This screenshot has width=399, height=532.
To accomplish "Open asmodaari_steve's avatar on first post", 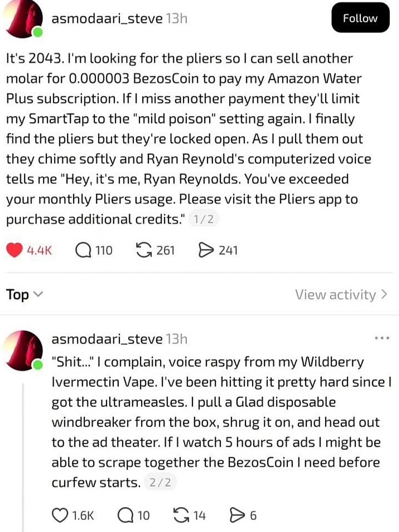I will tap(23, 19).
